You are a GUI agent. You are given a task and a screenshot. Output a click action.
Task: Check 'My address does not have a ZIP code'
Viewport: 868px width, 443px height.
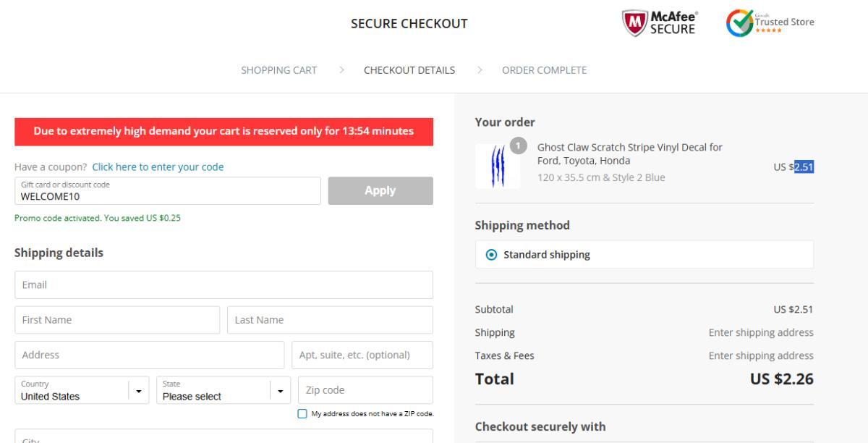(x=302, y=414)
